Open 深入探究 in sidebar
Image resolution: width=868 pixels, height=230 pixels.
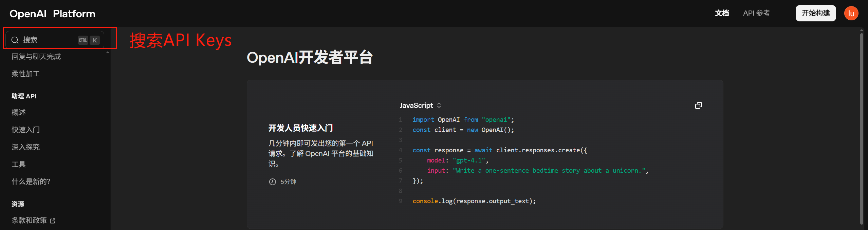25,147
